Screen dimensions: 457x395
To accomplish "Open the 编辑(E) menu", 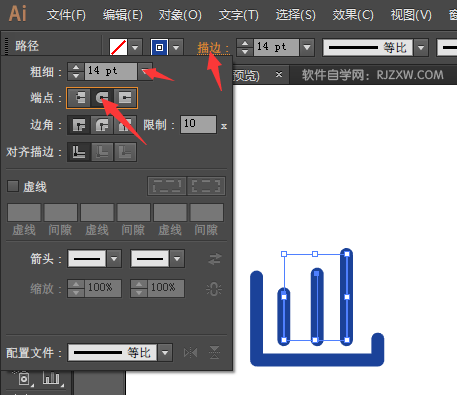I will click(122, 15).
